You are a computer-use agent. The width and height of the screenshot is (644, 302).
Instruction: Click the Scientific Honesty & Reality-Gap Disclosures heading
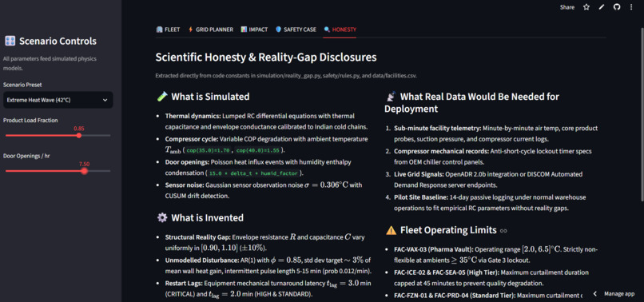266,58
